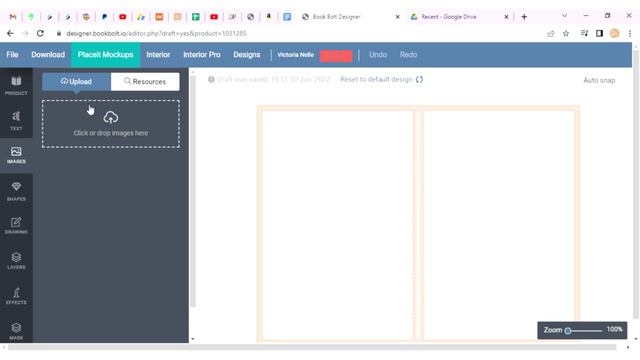Open the tab search dropdown arrow

pyautogui.click(x=564, y=16)
